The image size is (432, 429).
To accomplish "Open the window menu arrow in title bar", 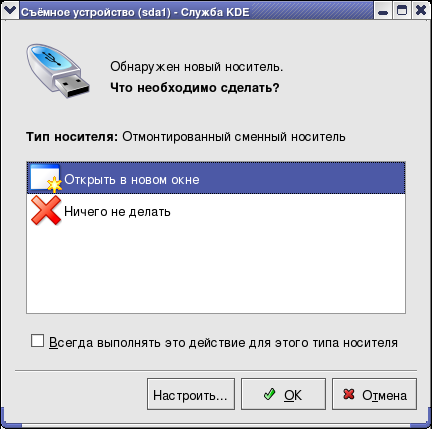I will click(9, 11).
